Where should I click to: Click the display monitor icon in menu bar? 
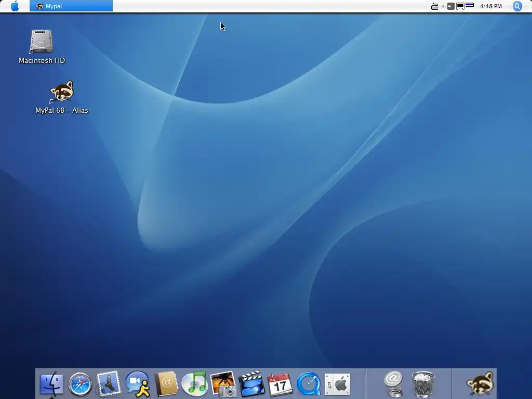tap(460, 6)
